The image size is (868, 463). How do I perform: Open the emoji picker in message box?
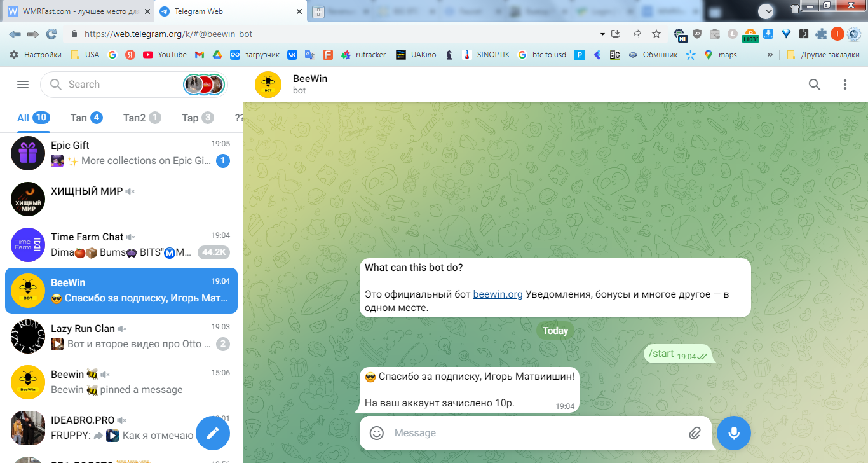coord(377,433)
